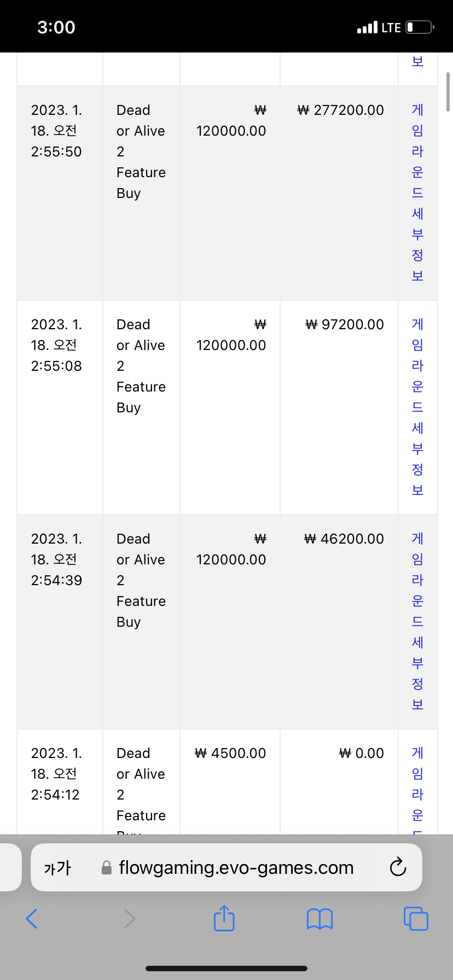Show open tabs overview icon
This screenshot has height=980, width=453.
coord(416,918)
